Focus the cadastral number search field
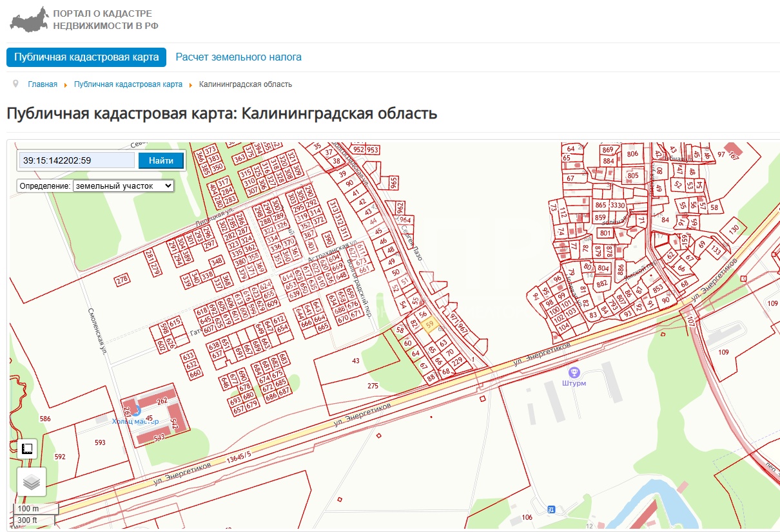This screenshot has height=532, width=780. click(77, 160)
